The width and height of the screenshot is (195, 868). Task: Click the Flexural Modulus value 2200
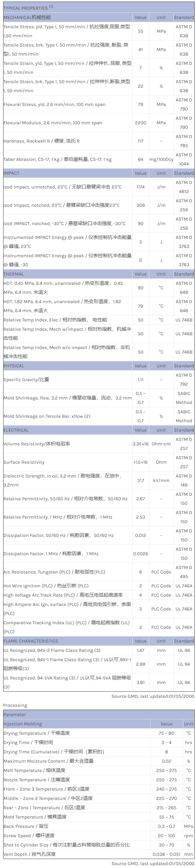141,123
